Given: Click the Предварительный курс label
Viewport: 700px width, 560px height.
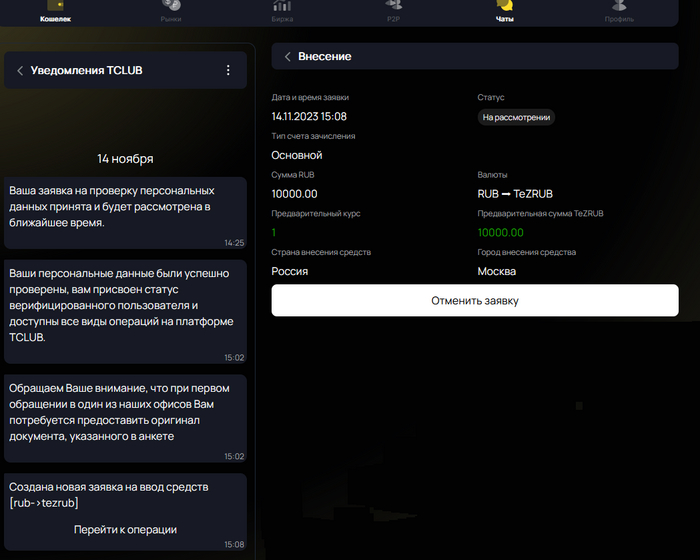Looking at the screenshot, I should click(x=316, y=214).
